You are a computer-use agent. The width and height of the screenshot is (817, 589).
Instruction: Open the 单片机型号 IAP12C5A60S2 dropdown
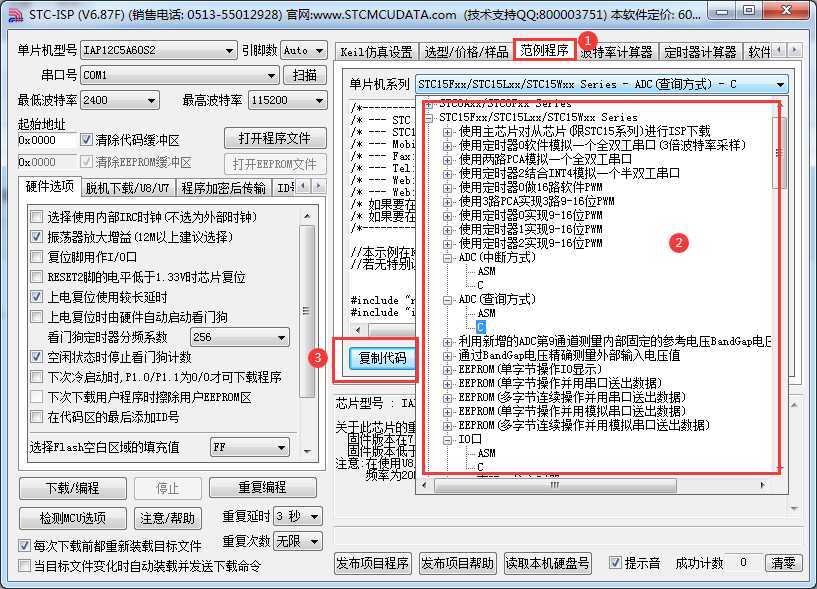(158, 51)
